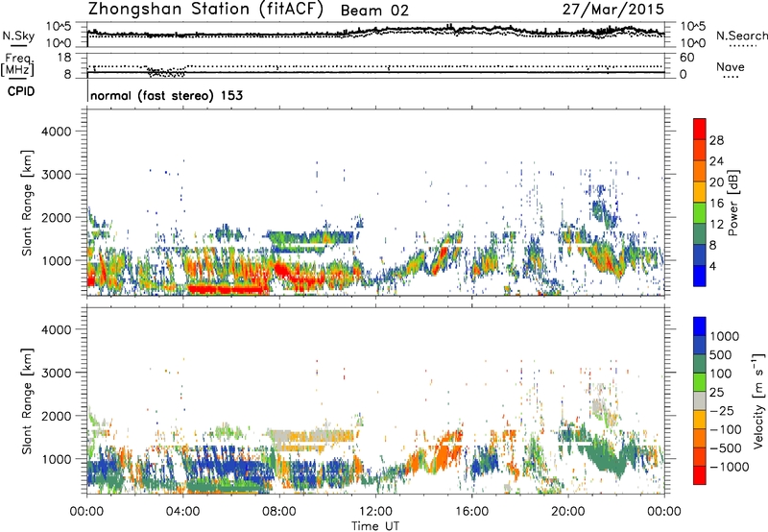Image resolution: width=768 pixels, height=532 pixels.
Task: Click the grey Velocity segment between 25 and −25
Action: (x=700, y=400)
